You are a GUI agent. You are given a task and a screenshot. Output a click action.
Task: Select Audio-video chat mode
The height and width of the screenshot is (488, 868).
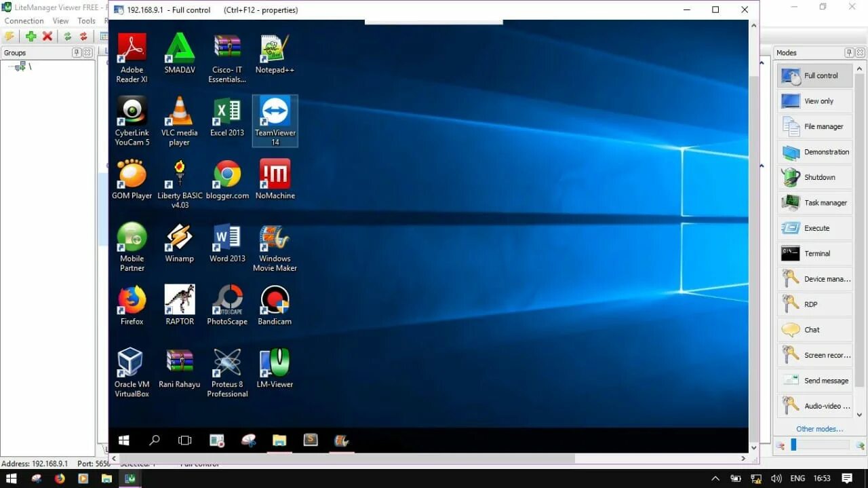pos(814,406)
